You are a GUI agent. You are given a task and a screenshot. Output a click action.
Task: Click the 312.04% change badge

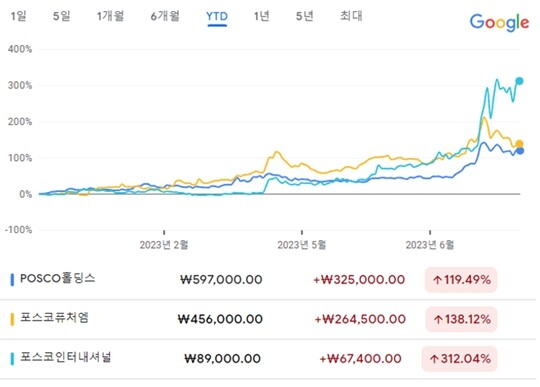(459, 359)
